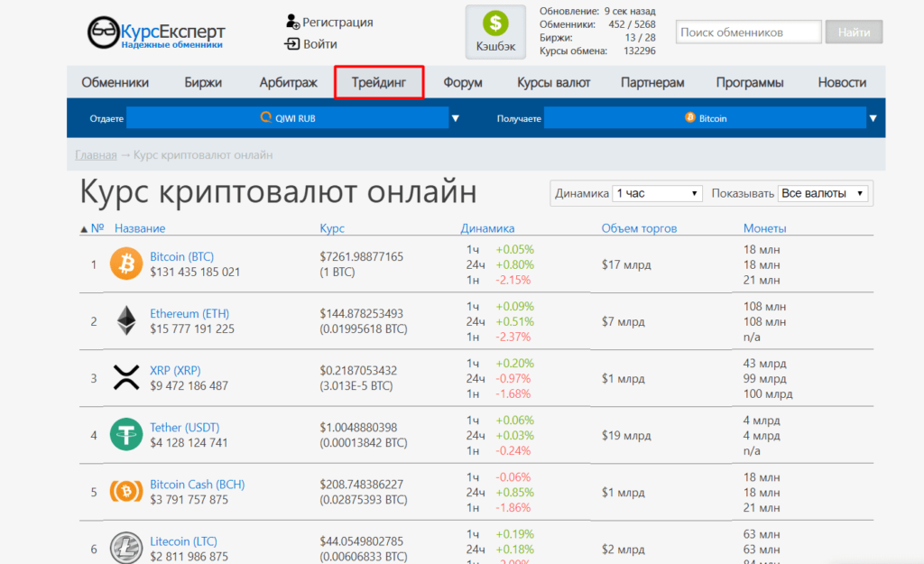Click the Найти search button
The image size is (924, 564).
pos(854,32)
